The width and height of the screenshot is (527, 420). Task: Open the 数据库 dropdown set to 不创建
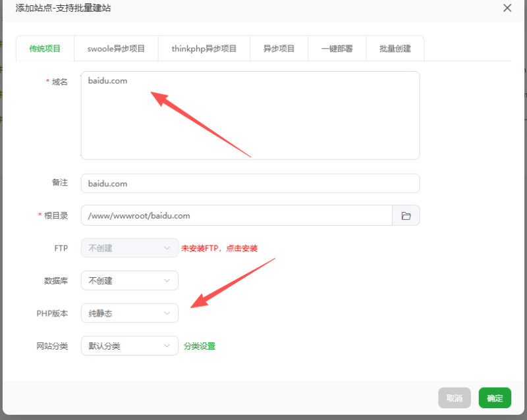129,280
